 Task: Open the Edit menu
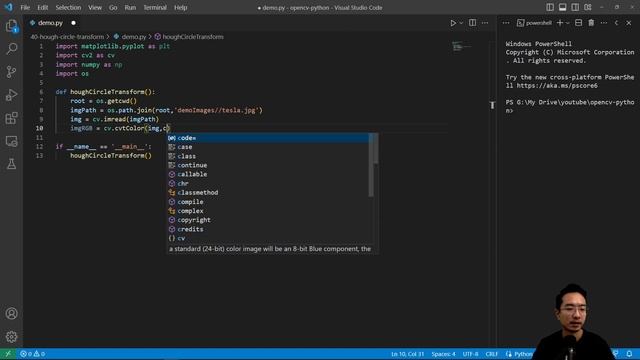[x=42, y=7]
